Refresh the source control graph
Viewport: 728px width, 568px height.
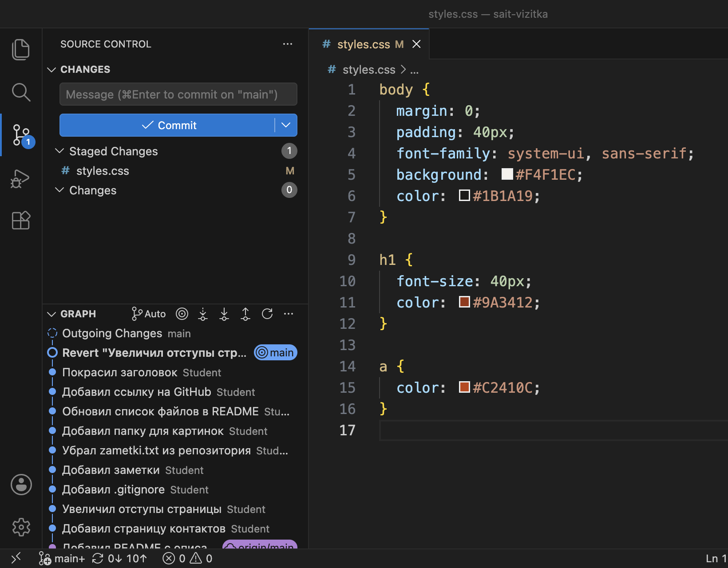tap(267, 314)
